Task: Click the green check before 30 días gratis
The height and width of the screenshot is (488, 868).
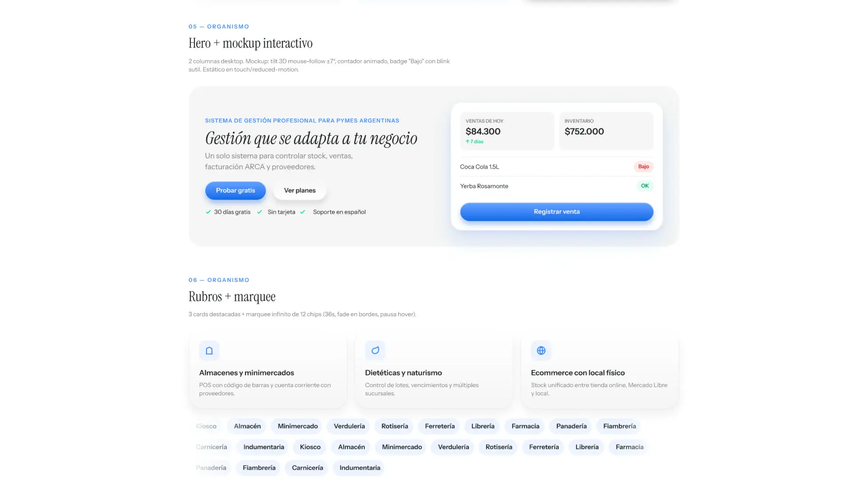Action: 208,212
